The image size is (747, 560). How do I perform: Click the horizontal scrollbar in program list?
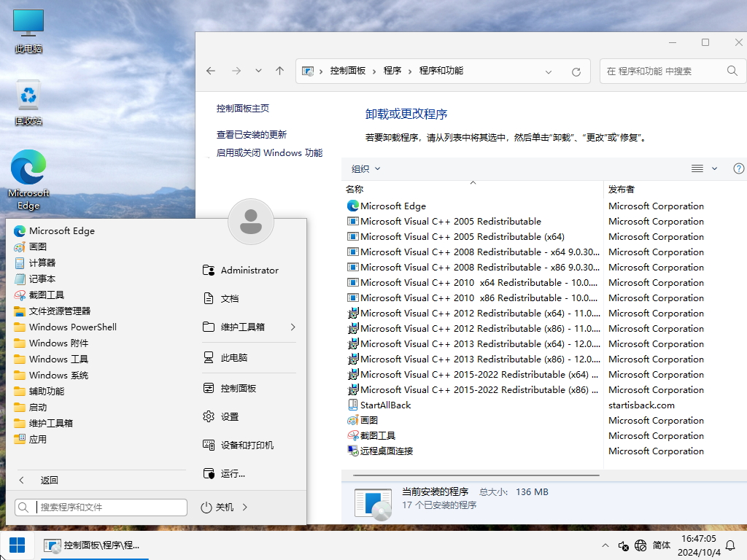pos(476,475)
